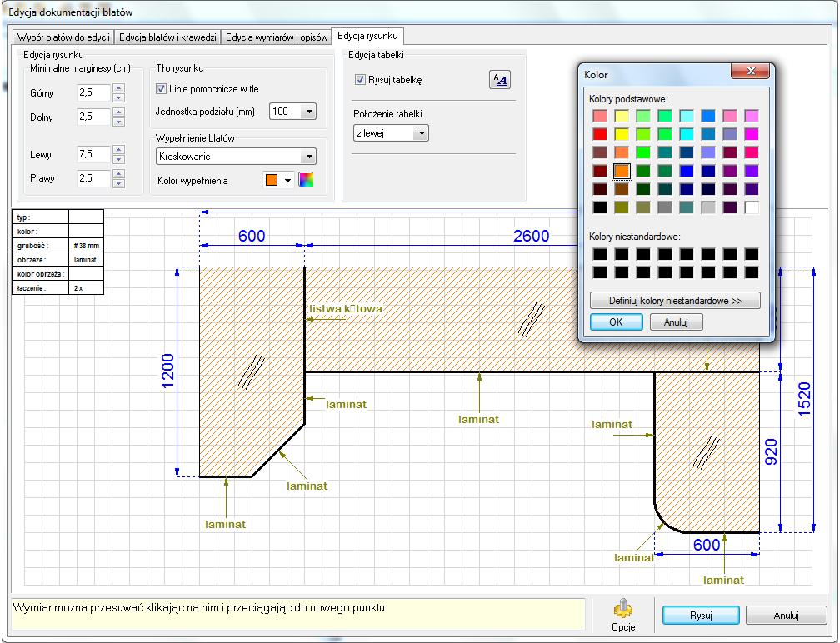Open the Kolor wypełnienia swatch dropdown
Viewport: 840px width, 643px height.
click(287, 181)
